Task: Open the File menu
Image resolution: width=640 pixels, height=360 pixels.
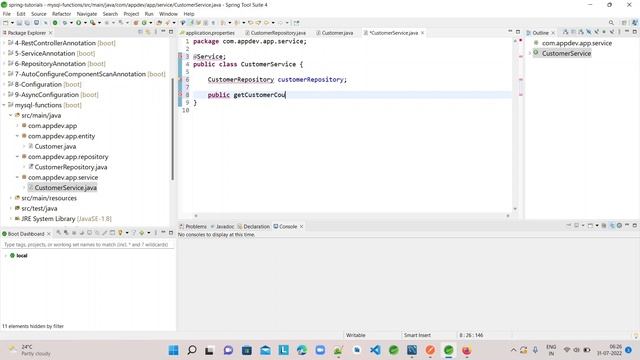Action: coord(7,14)
